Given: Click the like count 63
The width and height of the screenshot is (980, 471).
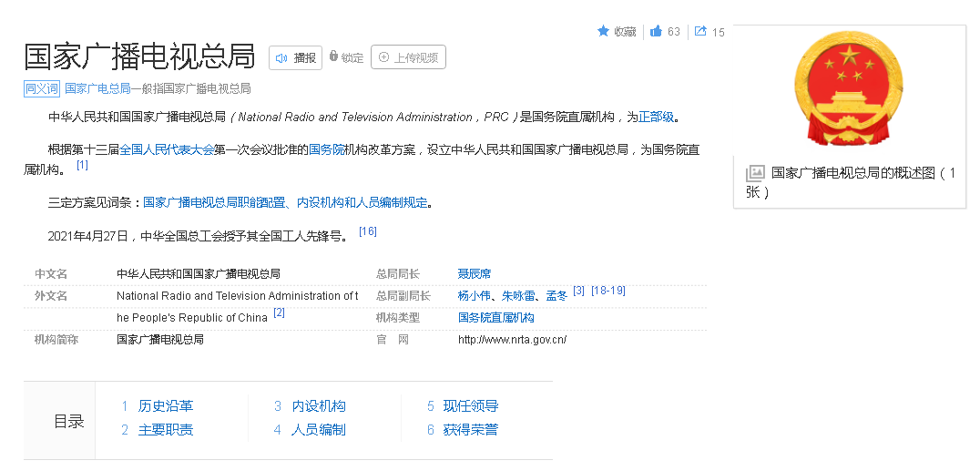Looking at the screenshot, I should pos(674,31).
